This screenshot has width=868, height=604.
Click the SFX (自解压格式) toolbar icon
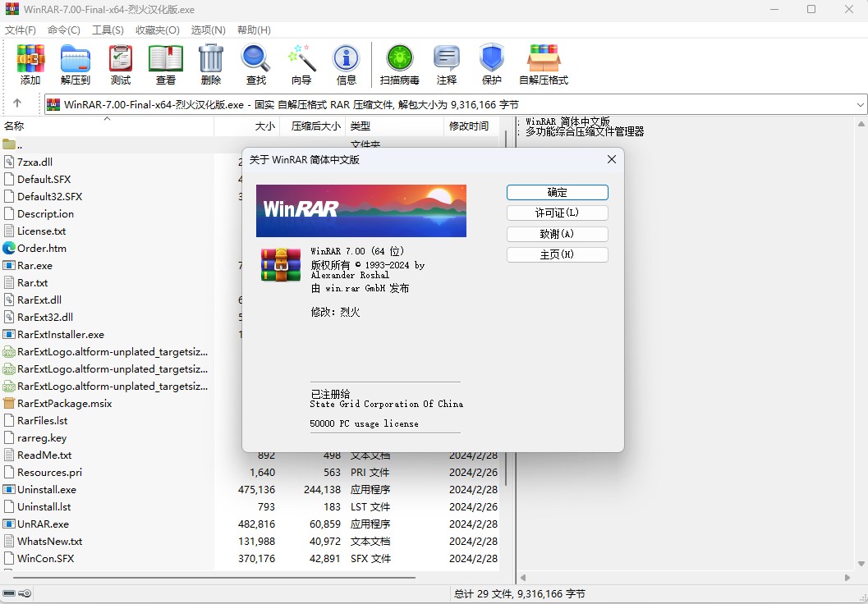[544, 64]
